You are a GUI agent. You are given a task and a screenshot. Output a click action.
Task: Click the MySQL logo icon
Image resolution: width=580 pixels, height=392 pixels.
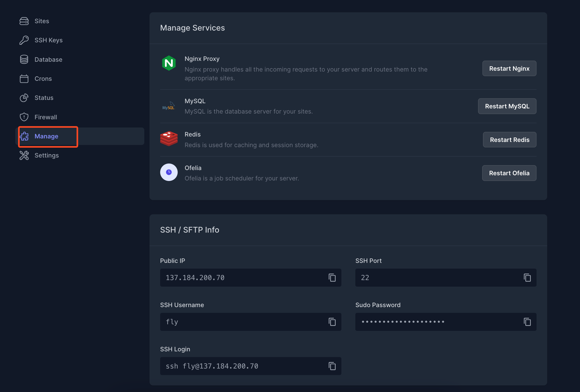[x=169, y=106]
